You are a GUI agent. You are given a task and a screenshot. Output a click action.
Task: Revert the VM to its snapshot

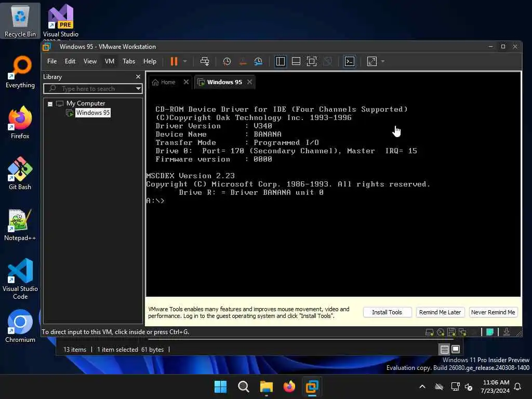(x=243, y=61)
